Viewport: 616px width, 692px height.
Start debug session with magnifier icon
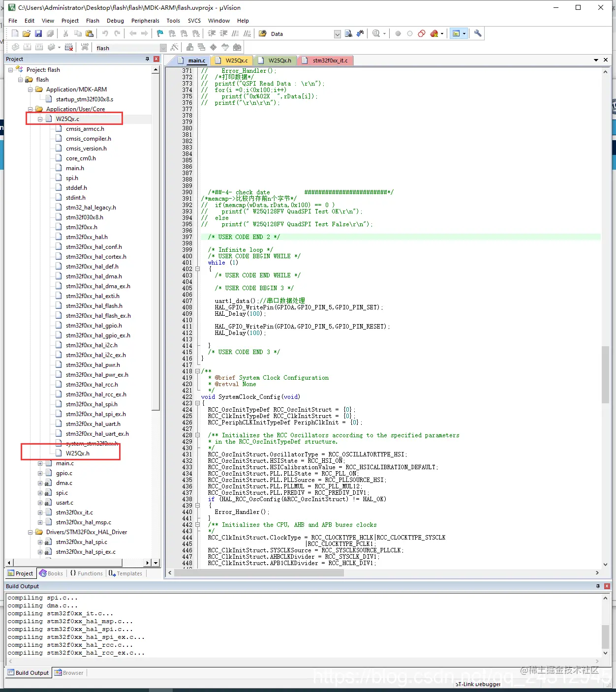tap(376, 33)
